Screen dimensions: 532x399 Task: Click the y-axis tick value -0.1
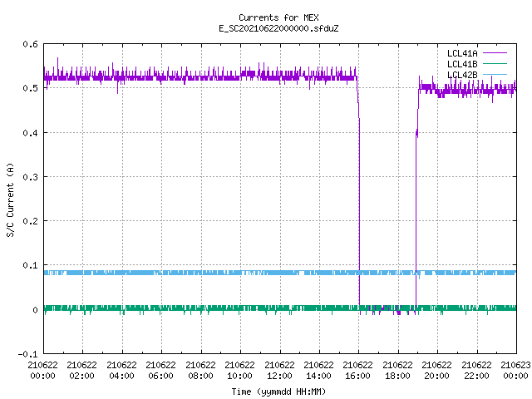[x=27, y=354]
